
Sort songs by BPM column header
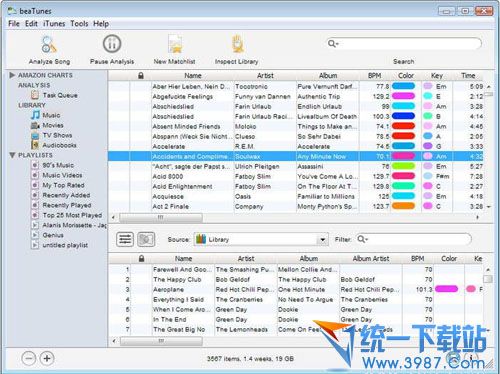click(374, 76)
